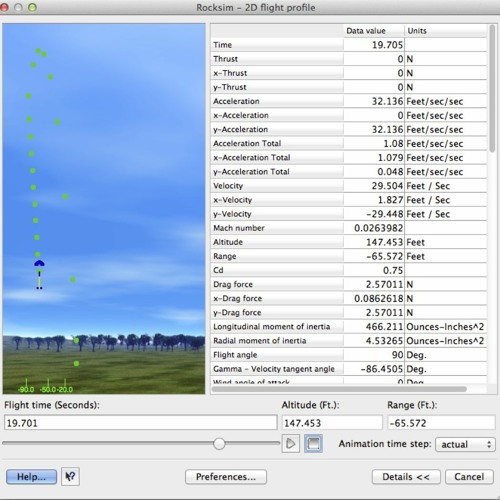
Task: Click the velocity value 29.504
Action: point(387,186)
